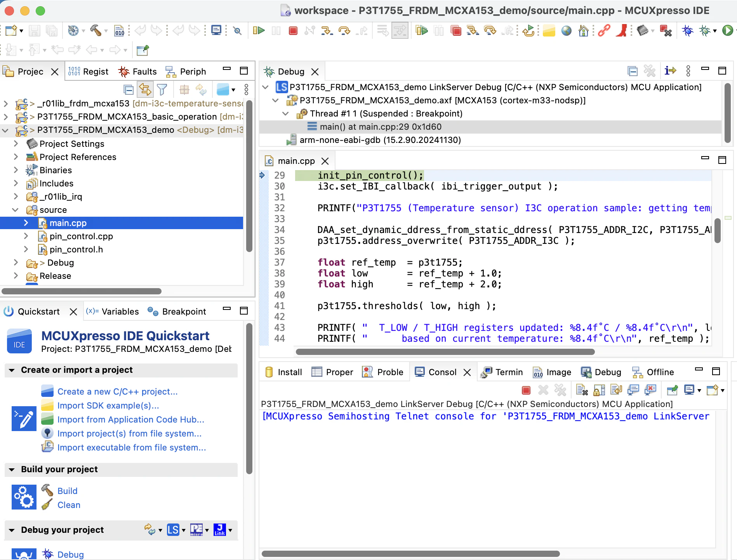The width and height of the screenshot is (737, 560).
Task: Click Collapse All icon in Debug view
Action: point(633,71)
